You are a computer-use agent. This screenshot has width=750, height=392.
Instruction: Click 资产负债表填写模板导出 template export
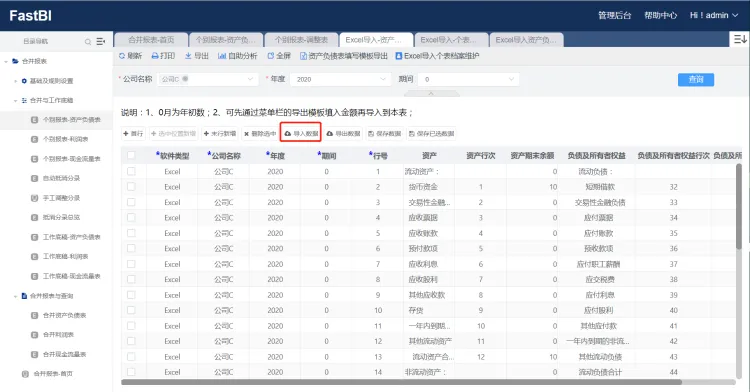pyautogui.click(x=343, y=56)
